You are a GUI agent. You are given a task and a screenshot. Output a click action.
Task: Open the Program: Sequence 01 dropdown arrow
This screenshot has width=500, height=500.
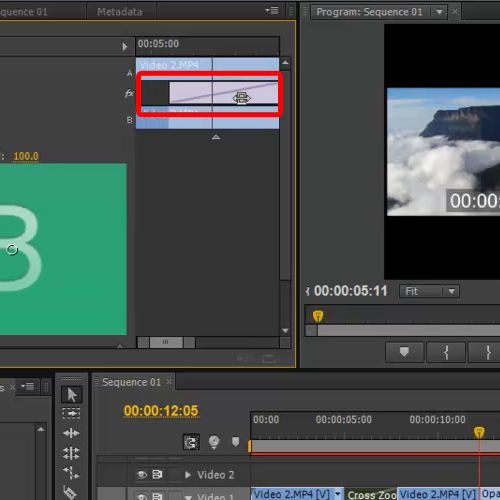(x=439, y=12)
